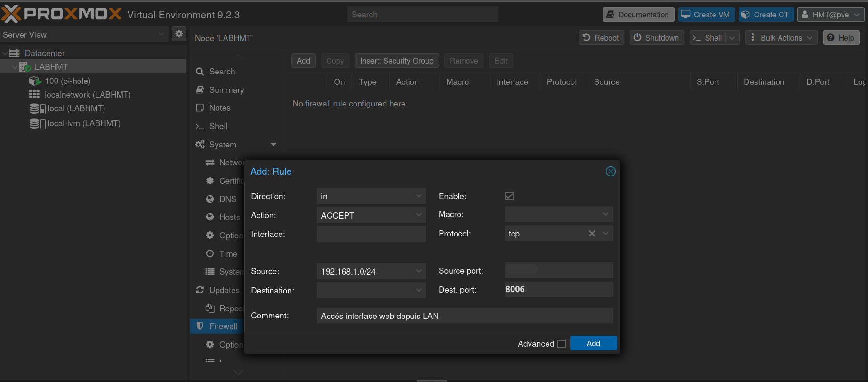Image resolution: width=868 pixels, height=382 pixels.
Task: Click the Dest. port field
Action: 559,289
